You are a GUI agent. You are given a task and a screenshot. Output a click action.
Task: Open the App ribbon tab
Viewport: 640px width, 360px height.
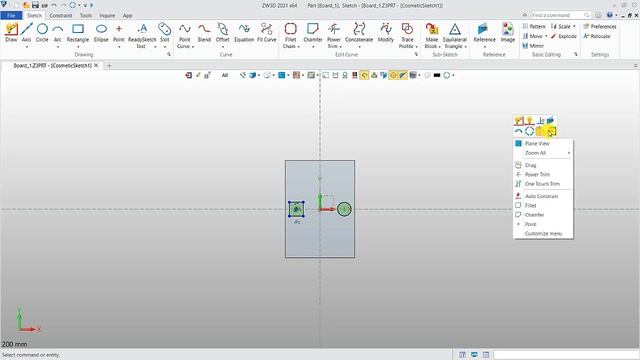(x=128, y=16)
